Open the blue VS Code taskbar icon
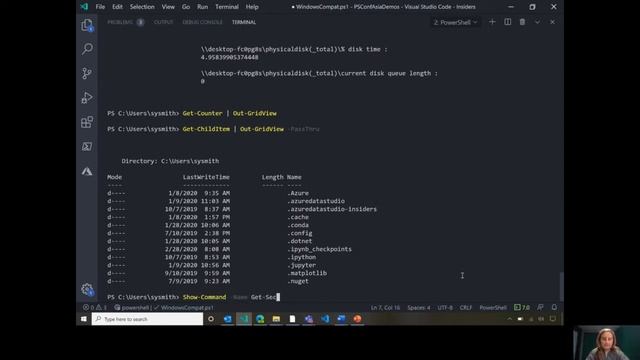 click(x=325, y=319)
